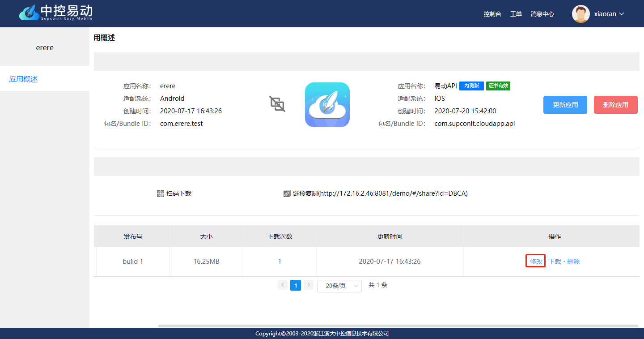Click the Supconit Easy Mobile logo
Image resolution: width=644 pixels, height=339 pixels.
click(x=56, y=12)
